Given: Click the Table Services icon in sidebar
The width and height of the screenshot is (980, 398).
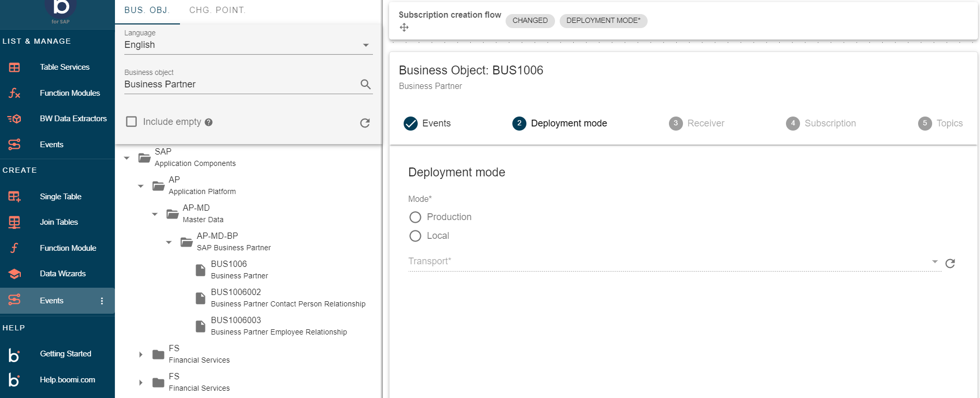Looking at the screenshot, I should 15,67.
